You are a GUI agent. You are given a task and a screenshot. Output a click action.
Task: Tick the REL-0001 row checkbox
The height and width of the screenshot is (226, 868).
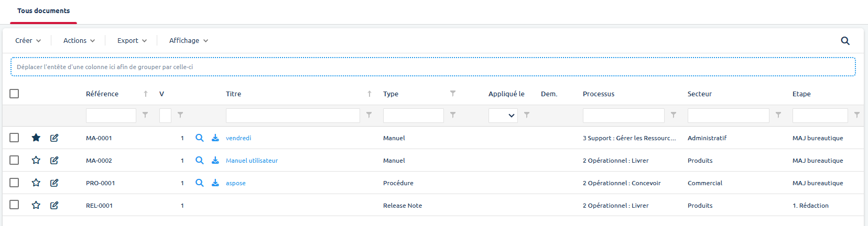point(14,205)
